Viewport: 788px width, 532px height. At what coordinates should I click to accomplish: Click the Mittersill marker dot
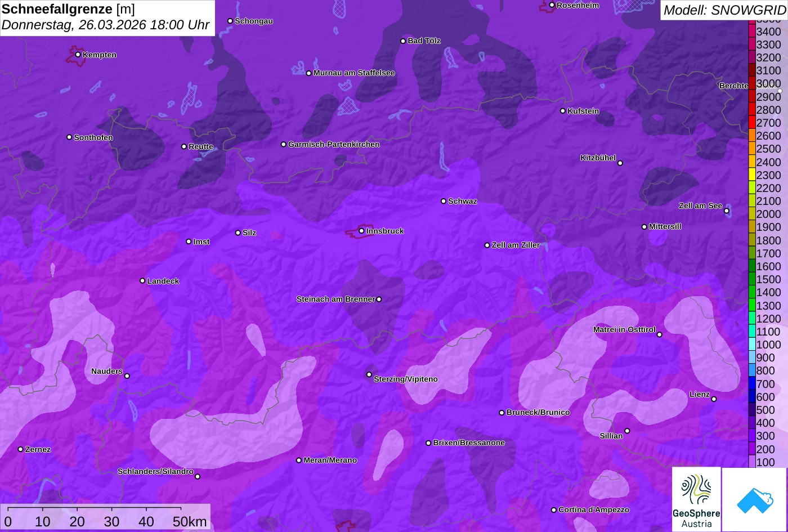pos(644,227)
